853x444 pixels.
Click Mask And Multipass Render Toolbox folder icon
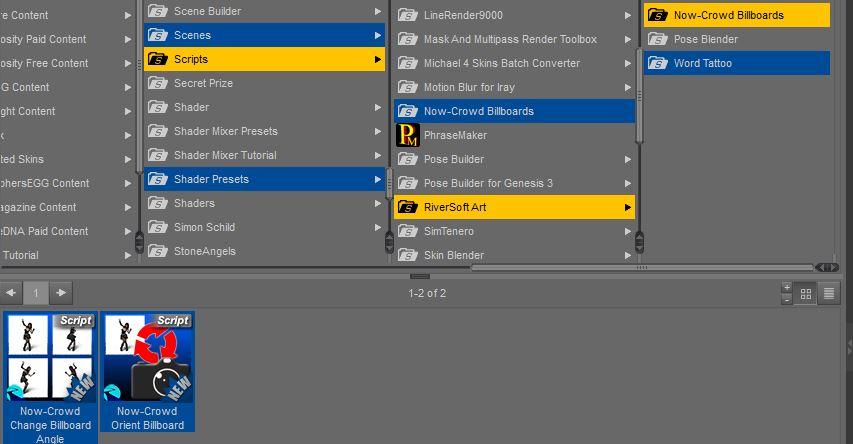[x=407, y=39]
